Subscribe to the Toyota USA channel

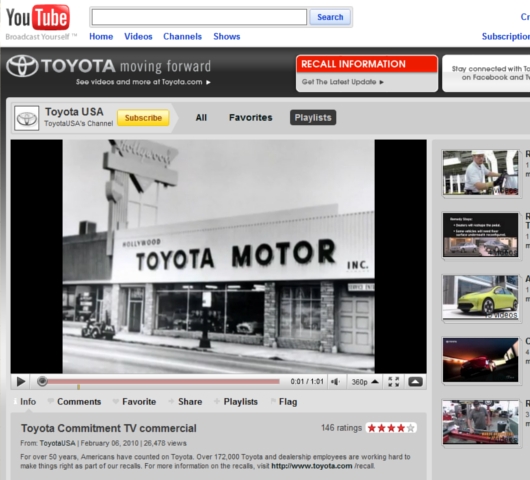pos(143,118)
